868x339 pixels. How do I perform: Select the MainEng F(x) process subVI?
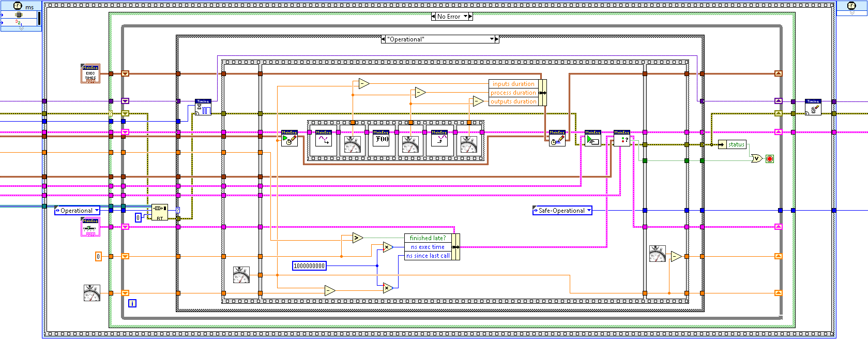point(382,138)
